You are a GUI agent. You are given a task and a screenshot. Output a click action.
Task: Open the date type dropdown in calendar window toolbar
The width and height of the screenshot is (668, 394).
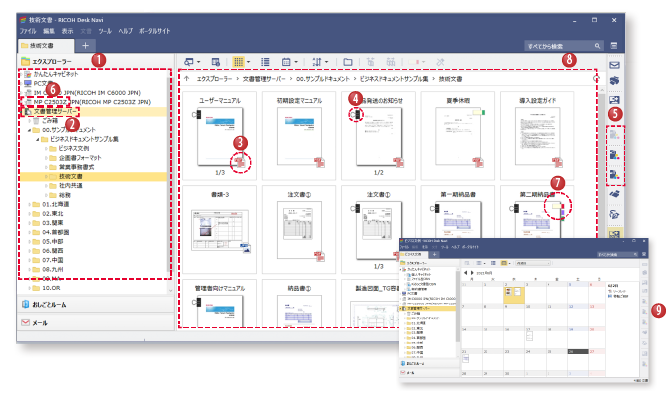pyautogui.click(x=533, y=263)
